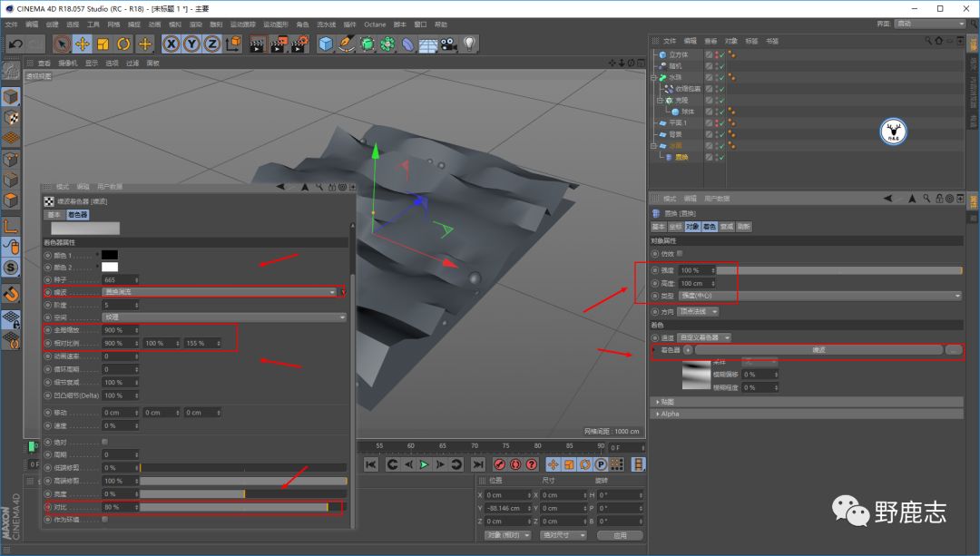Click the Camera object icon

[448, 44]
